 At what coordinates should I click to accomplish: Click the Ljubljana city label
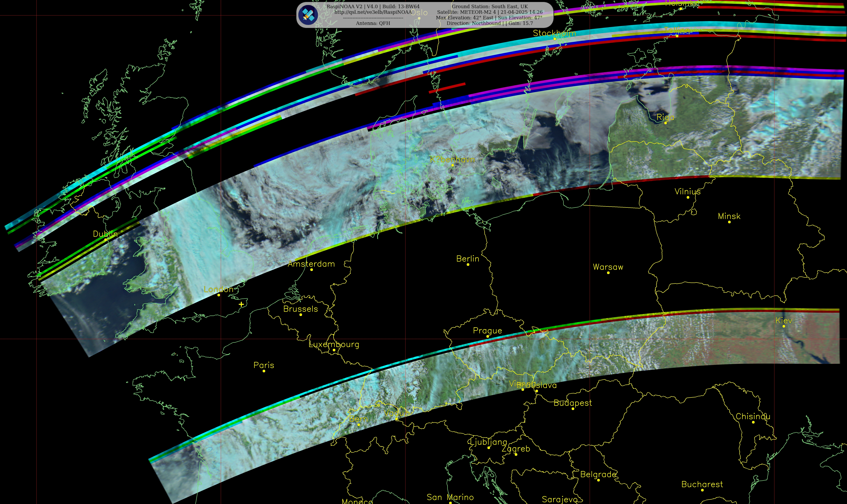click(x=489, y=442)
